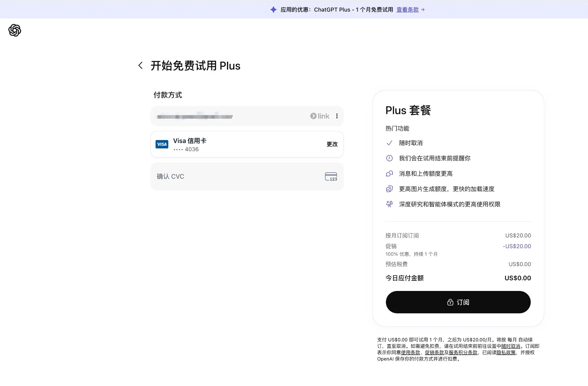Click the OpenAI logo icon

coord(15,30)
